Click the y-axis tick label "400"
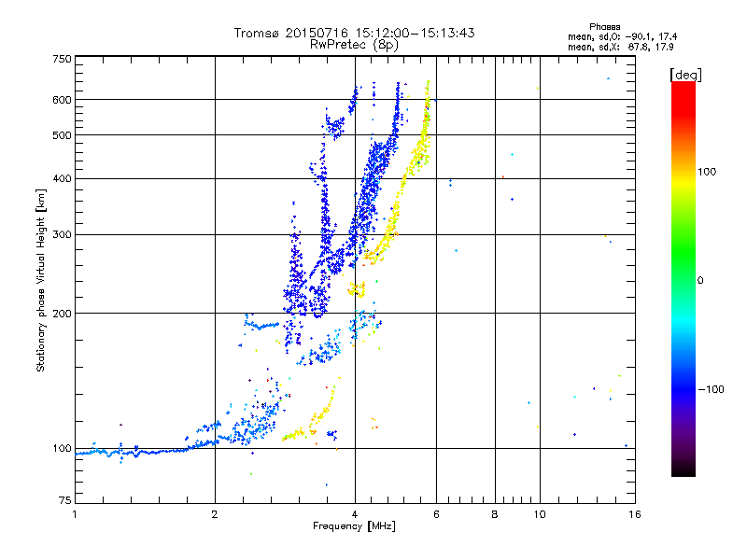Image resolution: width=747 pixels, height=560 pixels. (63, 178)
